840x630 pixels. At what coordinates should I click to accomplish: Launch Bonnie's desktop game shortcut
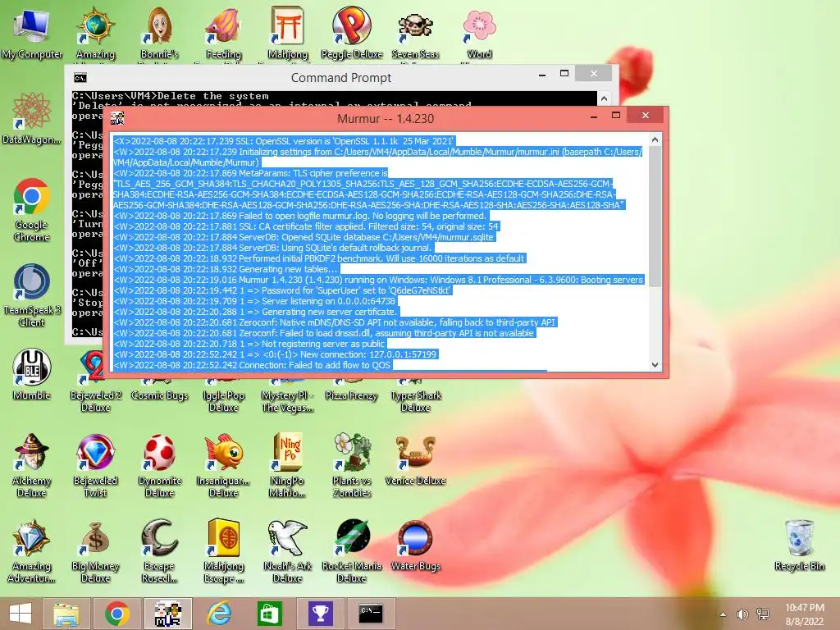pyautogui.click(x=159, y=32)
